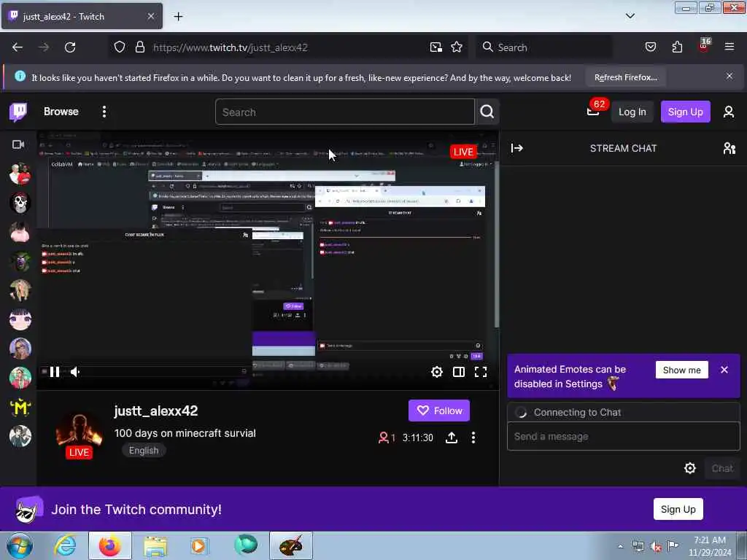
Task: Open the Pocket save icon
Action: point(650,47)
